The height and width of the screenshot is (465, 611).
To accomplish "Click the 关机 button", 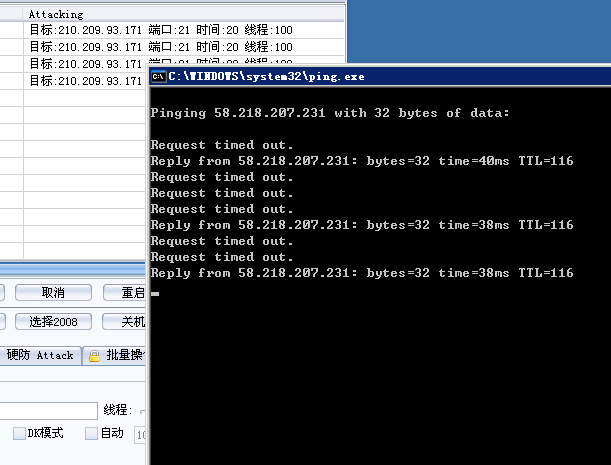I will click(x=124, y=322).
